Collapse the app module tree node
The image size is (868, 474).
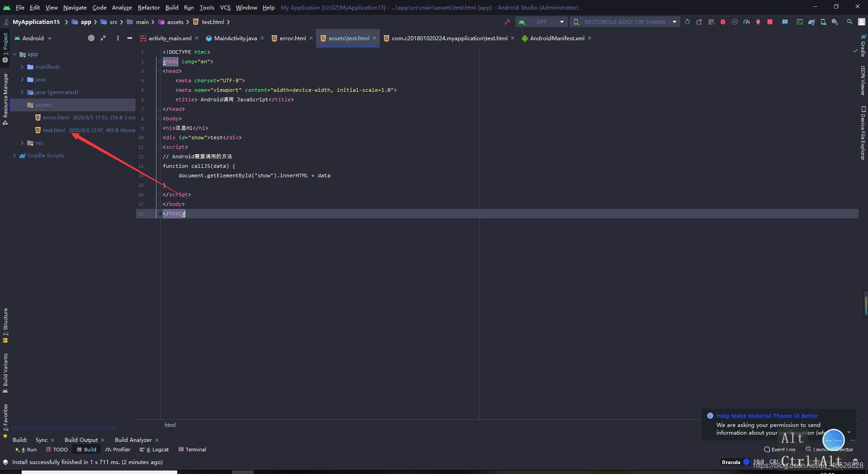click(x=14, y=54)
